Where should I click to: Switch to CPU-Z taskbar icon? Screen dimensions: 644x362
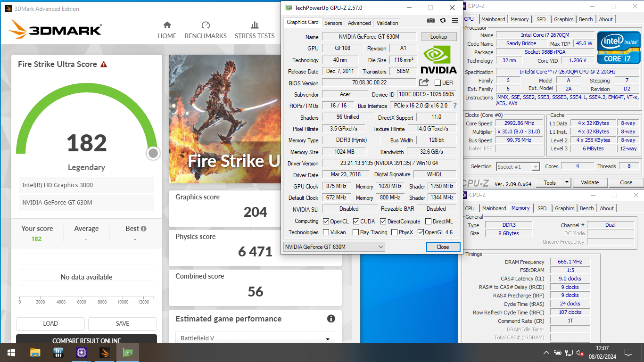(x=82, y=353)
